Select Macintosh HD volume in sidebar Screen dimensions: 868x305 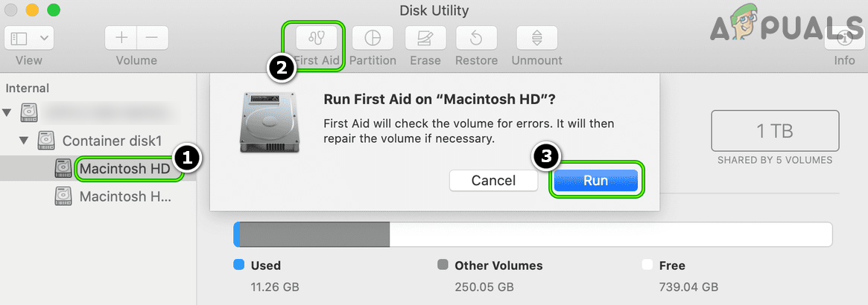124,169
